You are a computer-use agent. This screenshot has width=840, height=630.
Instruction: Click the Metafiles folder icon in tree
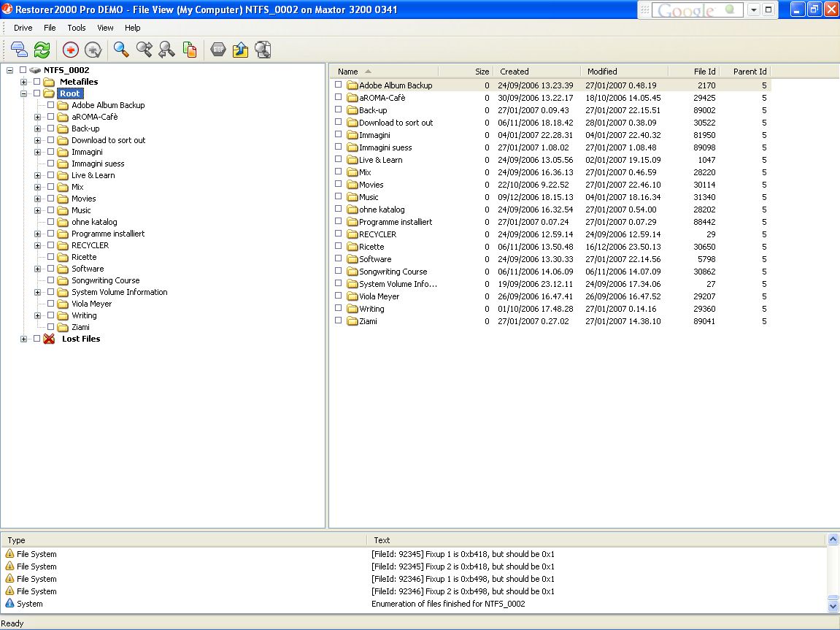50,82
